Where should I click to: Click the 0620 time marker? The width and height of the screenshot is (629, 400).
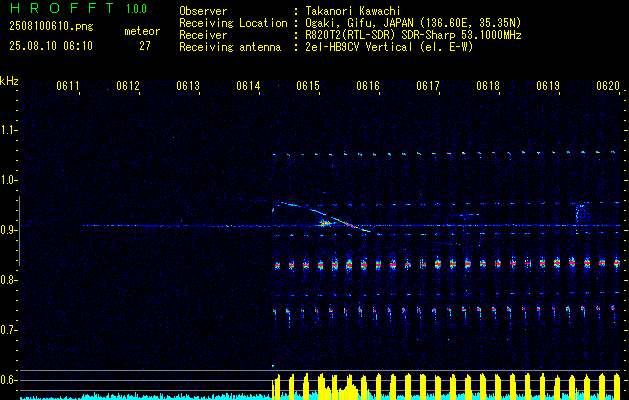[608, 85]
